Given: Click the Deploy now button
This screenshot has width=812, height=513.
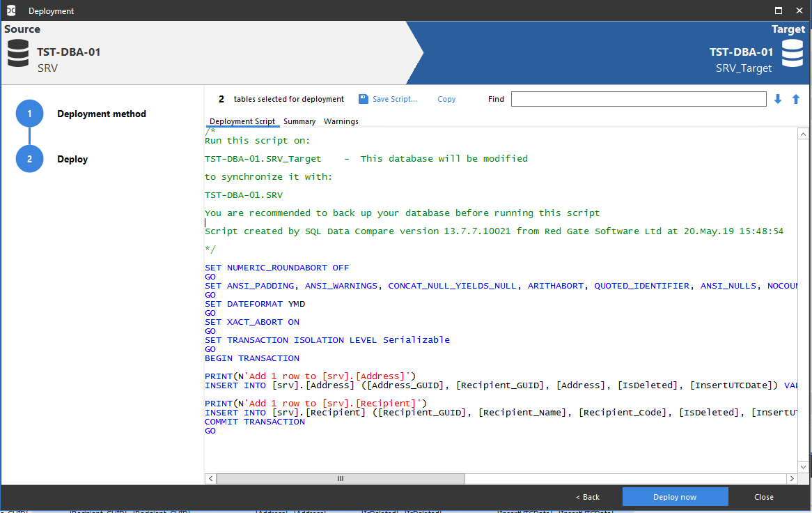Looking at the screenshot, I should [675, 497].
